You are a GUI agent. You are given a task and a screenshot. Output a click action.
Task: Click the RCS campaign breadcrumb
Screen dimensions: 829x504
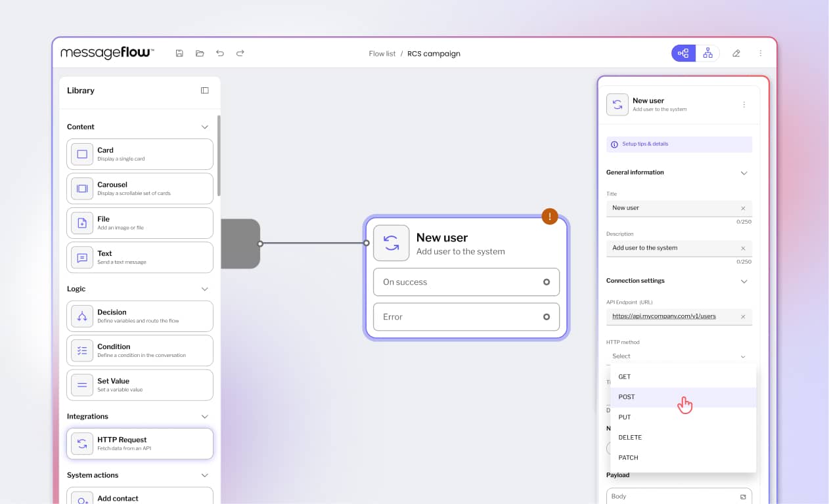click(x=434, y=54)
